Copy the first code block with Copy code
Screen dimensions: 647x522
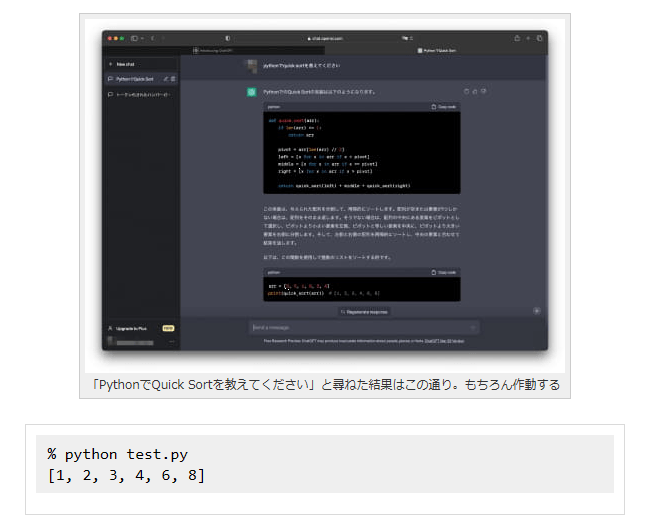coord(443,106)
